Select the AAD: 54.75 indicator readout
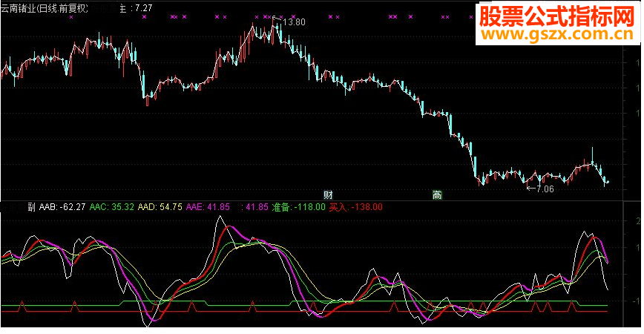The height and width of the screenshot is (334, 644). (x=160, y=207)
